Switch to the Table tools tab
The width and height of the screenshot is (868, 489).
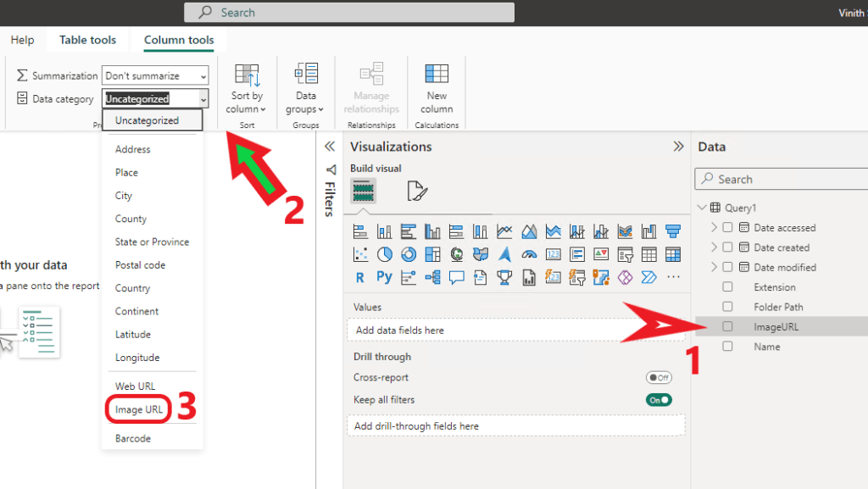87,40
